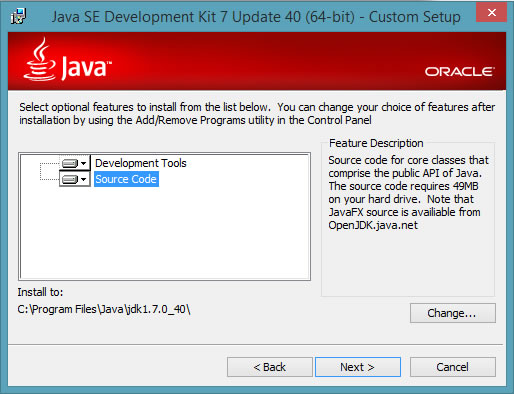
Task: Click the installer icon in title bar
Action: (18, 16)
